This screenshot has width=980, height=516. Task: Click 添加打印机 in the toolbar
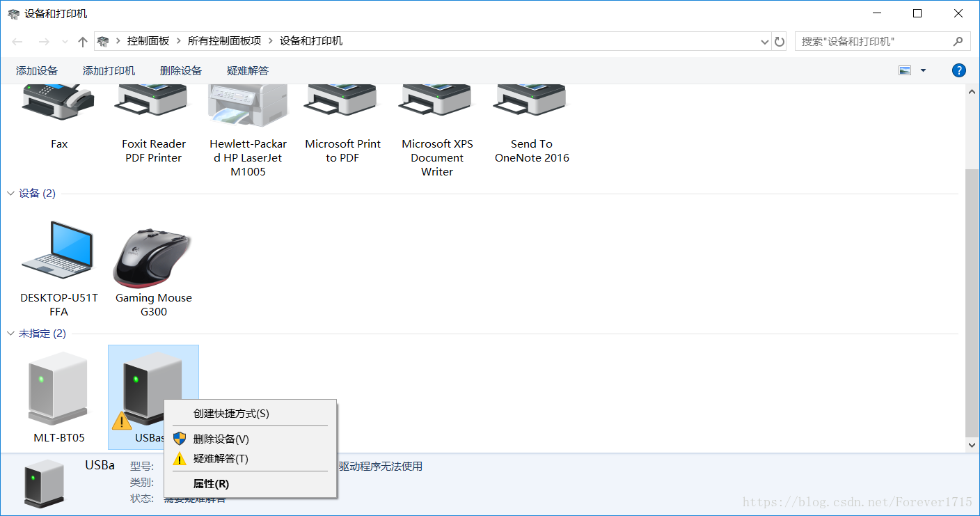[109, 70]
